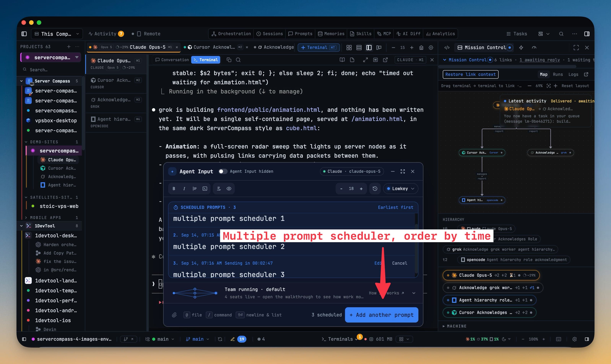Screen dimensions: 611x364
Task: Apply italic formatting in Agent Input
Action: [x=184, y=189]
